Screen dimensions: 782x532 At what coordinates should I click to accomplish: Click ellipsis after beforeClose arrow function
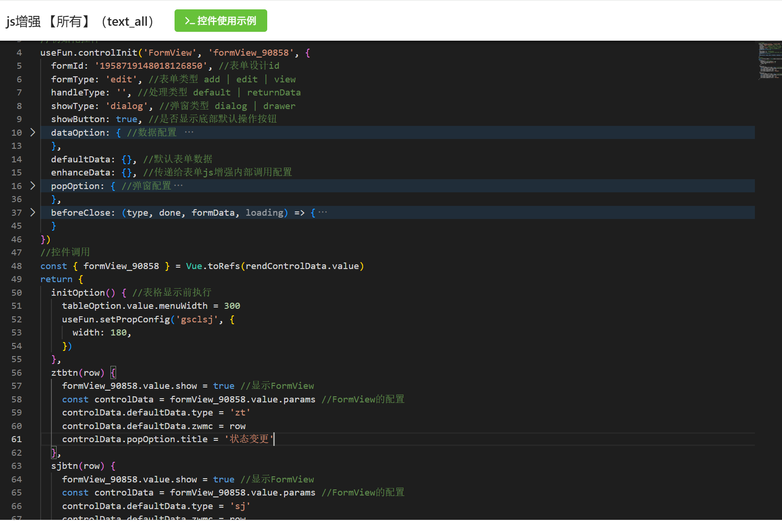[x=323, y=212]
